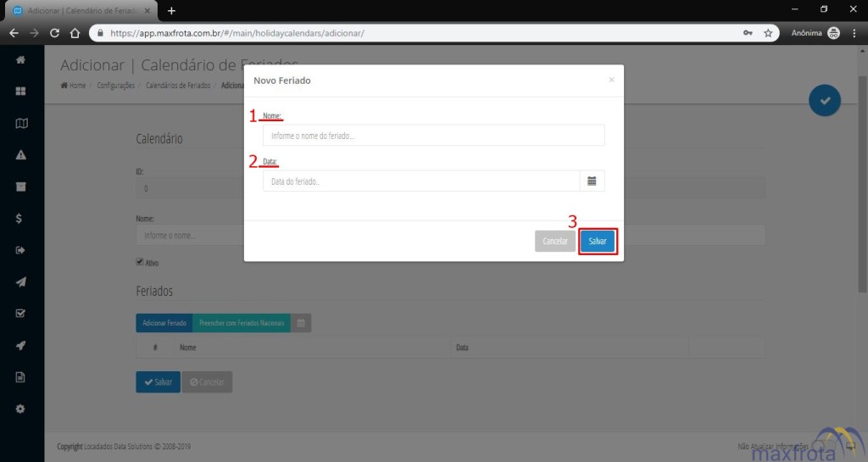868x462 pixels.
Task: Focus the holiday Nome input field
Action: click(x=433, y=136)
